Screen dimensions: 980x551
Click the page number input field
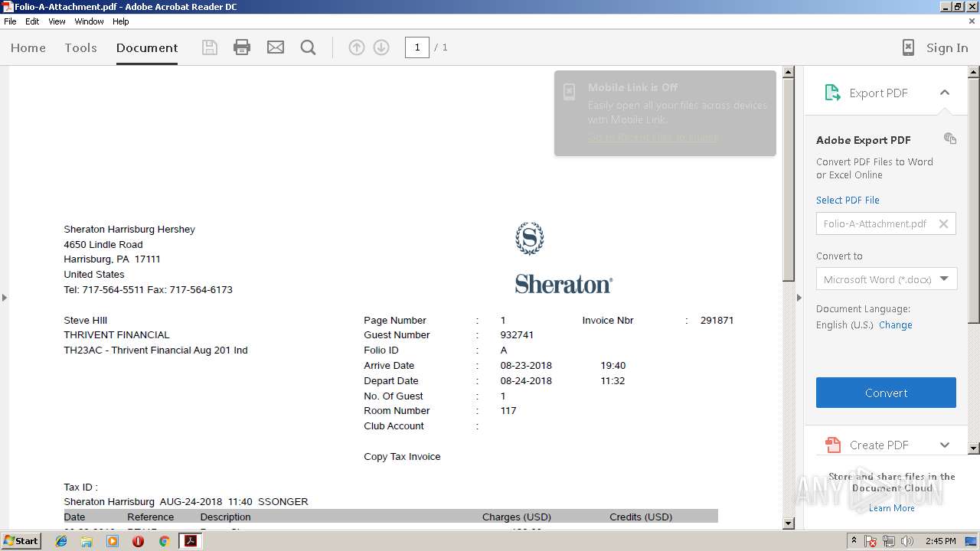pyautogui.click(x=417, y=47)
